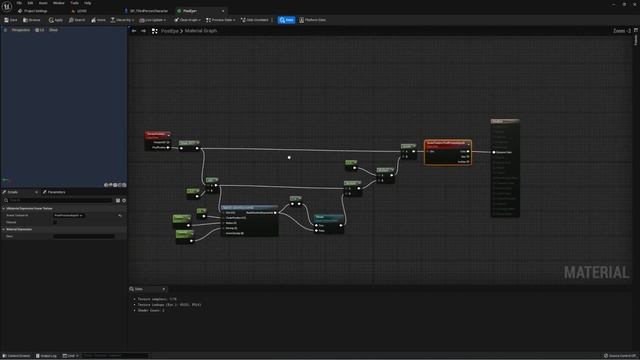Open the Live Update dropdown
The height and width of the screenshot is (360, 640).
pos(153,20)
